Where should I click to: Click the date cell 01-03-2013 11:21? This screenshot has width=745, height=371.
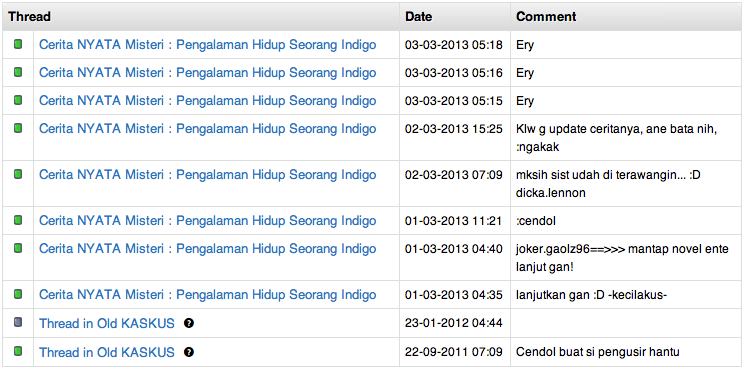[x=454, y=221]
